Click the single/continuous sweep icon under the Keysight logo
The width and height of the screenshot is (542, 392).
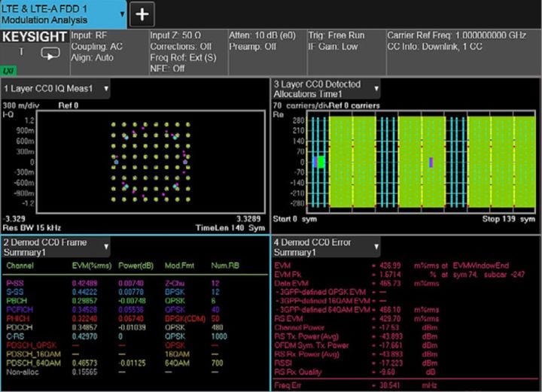[x=50, y=54]
